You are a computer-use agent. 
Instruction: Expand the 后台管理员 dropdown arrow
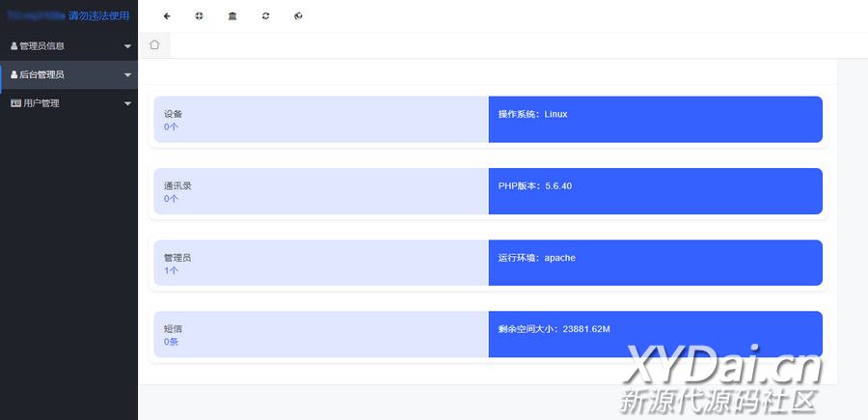coord(127,75)
